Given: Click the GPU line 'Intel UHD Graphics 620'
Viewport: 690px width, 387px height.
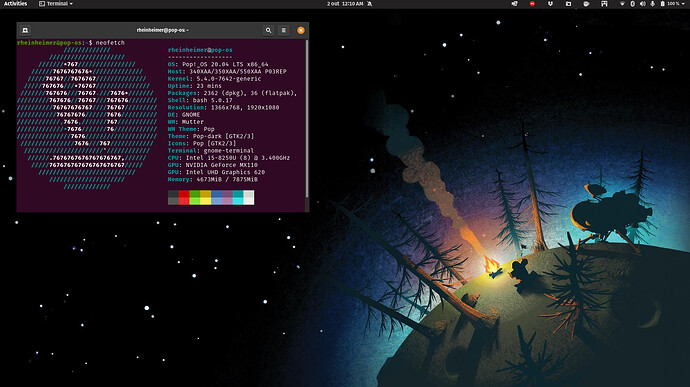Looking at the screenshot, I should [216, 172].
